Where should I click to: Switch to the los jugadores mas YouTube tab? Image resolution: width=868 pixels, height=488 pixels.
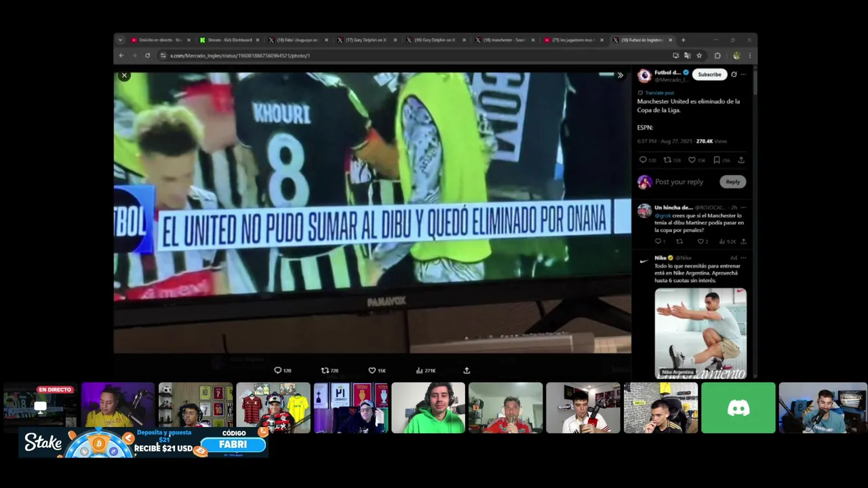coord(573,40)
